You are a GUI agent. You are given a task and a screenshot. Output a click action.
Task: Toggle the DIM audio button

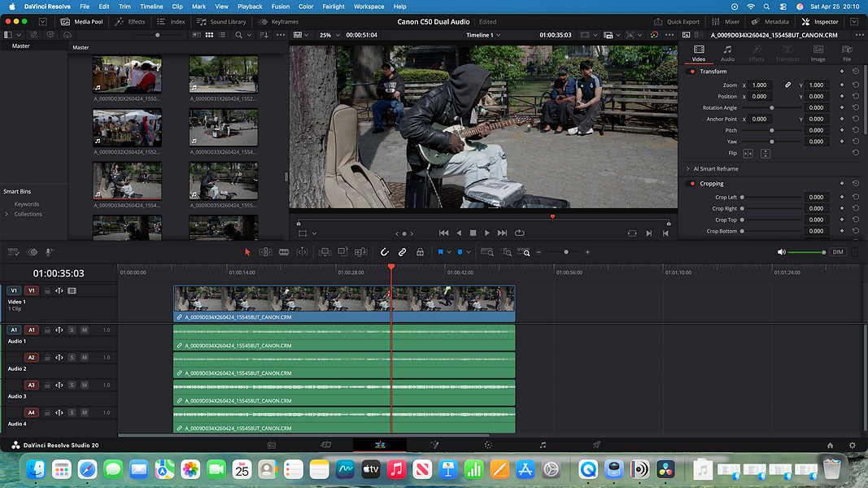838,252
